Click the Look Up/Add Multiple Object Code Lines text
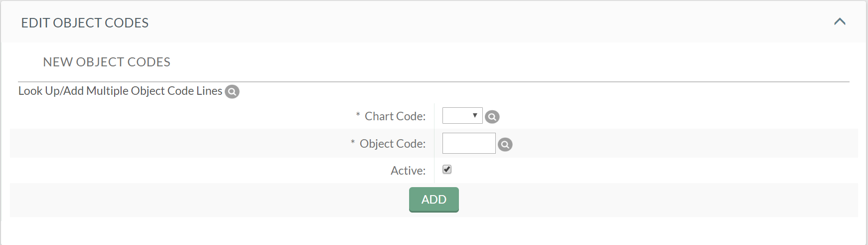The width and height of the screenshot is (868, 245). pos(120,91)
